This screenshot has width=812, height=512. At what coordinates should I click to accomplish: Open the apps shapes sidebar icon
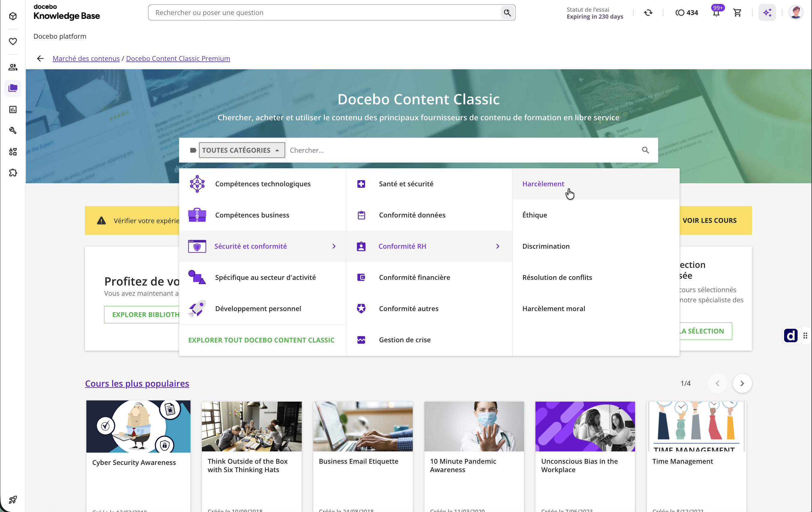[x=13, y=152]
